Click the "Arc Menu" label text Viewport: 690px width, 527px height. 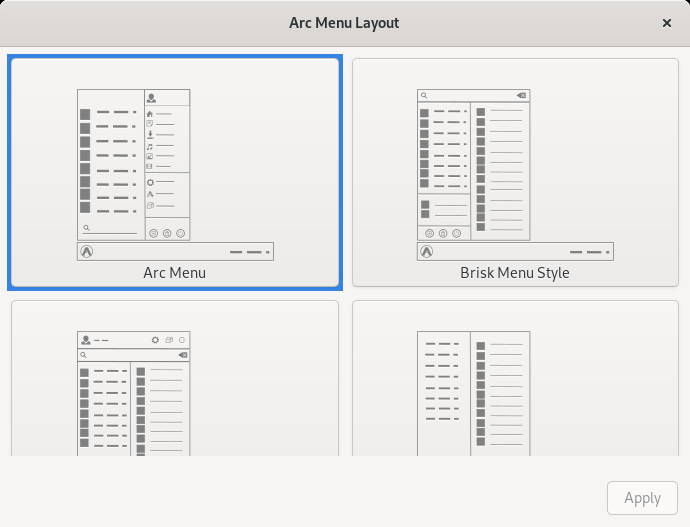(x=175, y=273)
